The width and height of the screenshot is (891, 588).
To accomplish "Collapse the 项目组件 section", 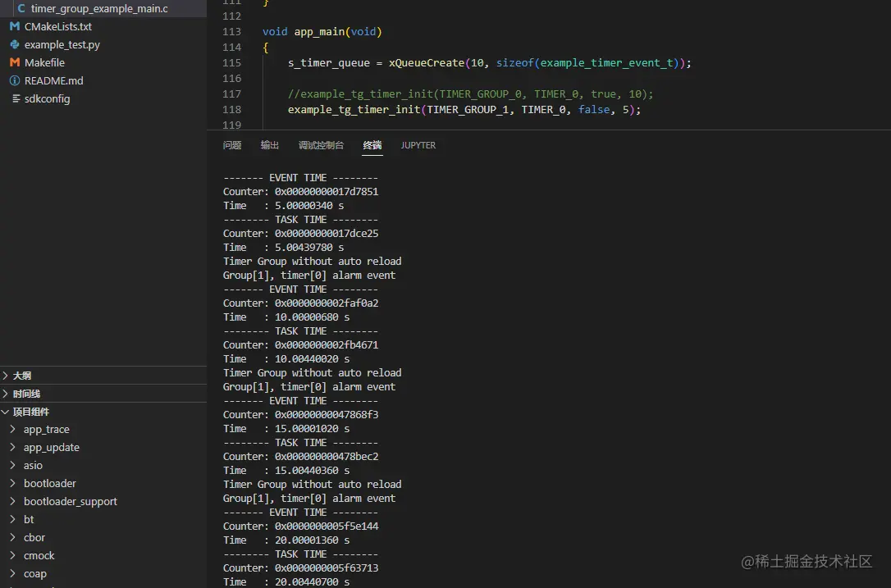I will (103, 412).
